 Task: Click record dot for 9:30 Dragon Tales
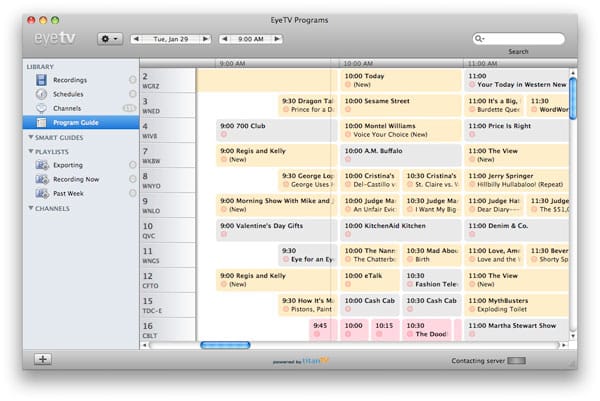click(285, 109)
